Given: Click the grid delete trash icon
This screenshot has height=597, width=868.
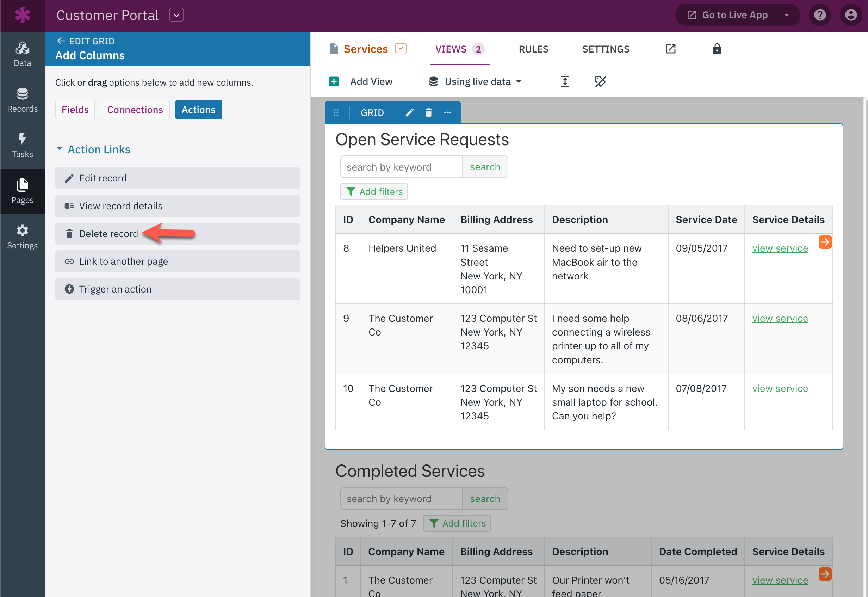Looking at the screenshot, I should point(428,112).
